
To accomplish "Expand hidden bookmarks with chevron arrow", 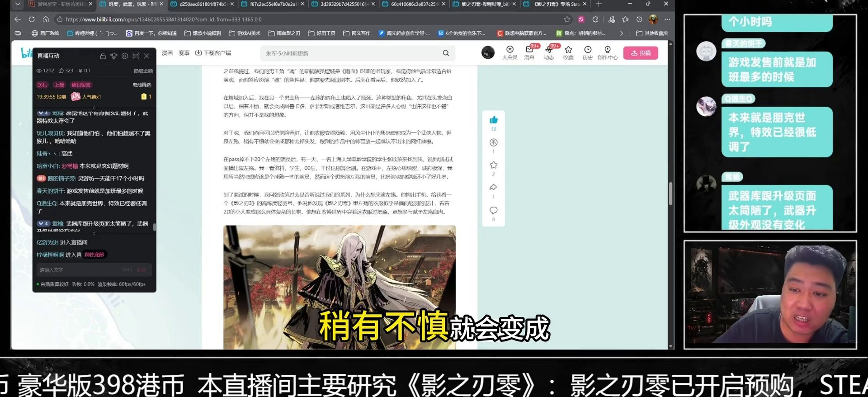I will (622, 33).
